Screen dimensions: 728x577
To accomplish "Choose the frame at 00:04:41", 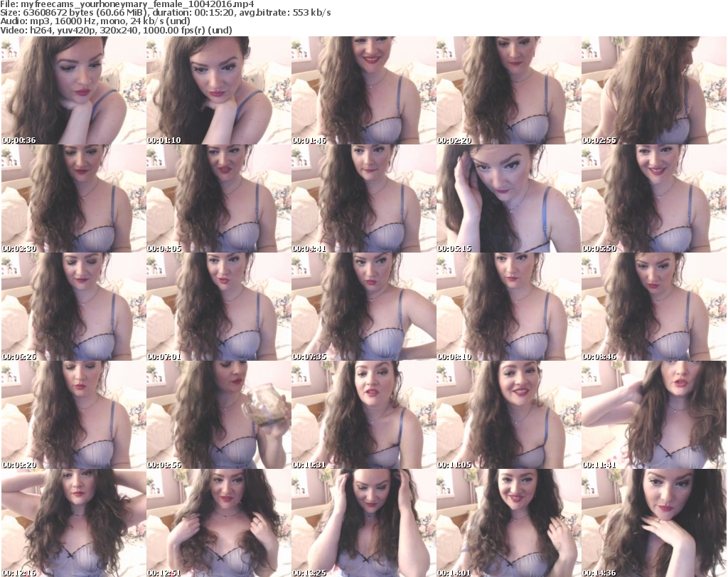I will pyautogui.click(x=363, y=198).
